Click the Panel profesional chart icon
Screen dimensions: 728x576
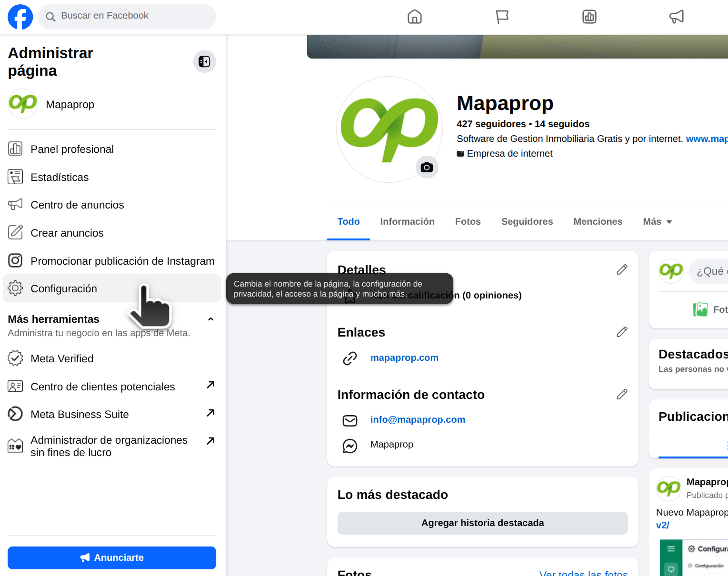pyautogui.click(x=15, y=149)
